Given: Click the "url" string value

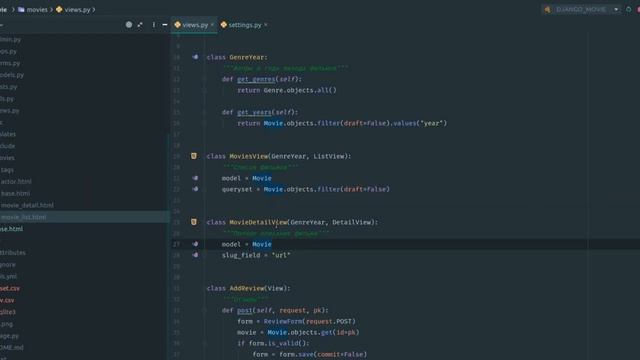Looking at the screenshot, I should 281,256.
